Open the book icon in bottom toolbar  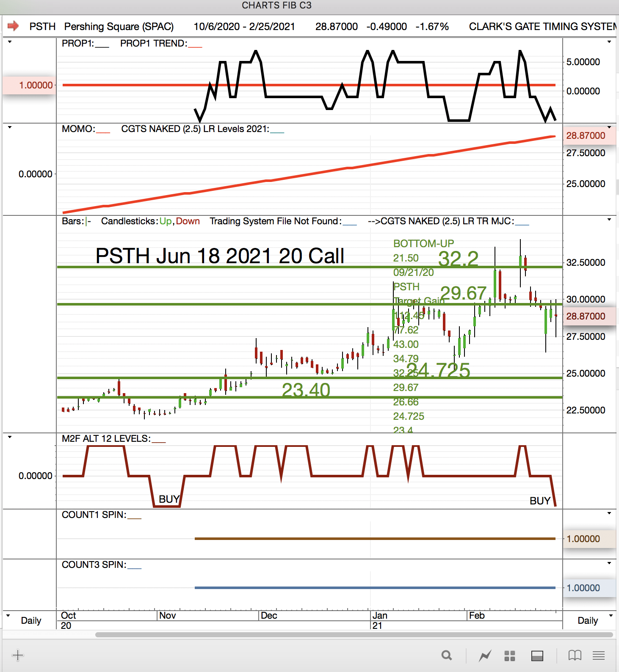[x=575, y=656]
